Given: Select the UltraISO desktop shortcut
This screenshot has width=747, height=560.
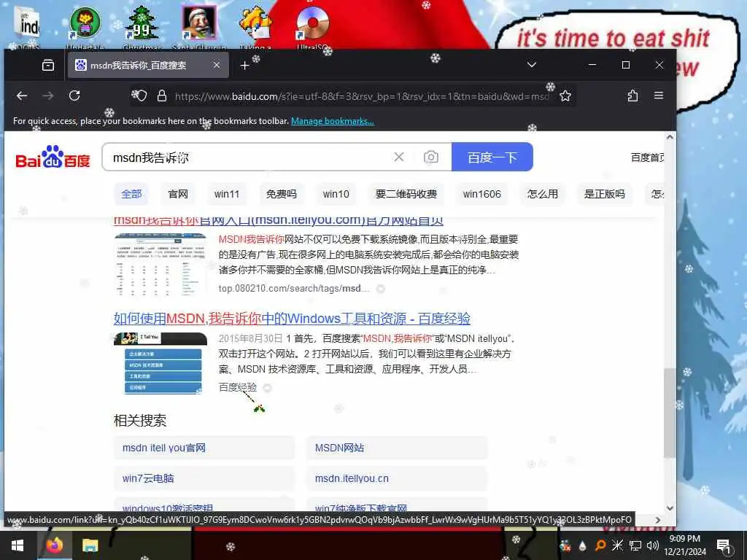Looking at the screenshot, I should [312, 27].
